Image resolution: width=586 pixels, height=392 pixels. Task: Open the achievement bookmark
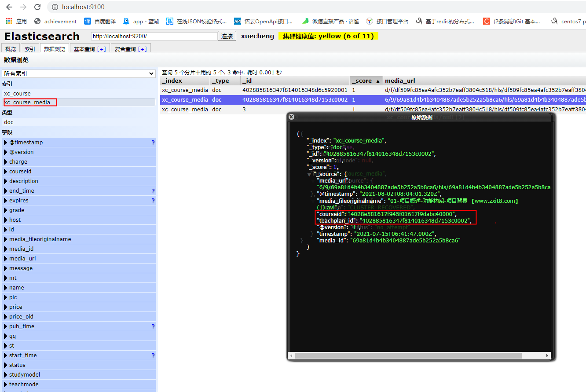click(x=55, y=21)
